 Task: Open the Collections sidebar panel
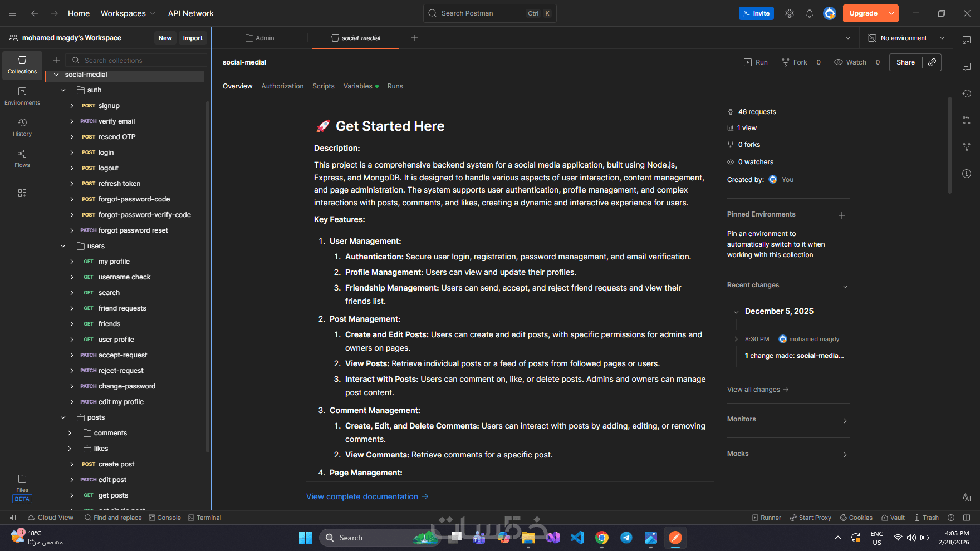point(22,65)
